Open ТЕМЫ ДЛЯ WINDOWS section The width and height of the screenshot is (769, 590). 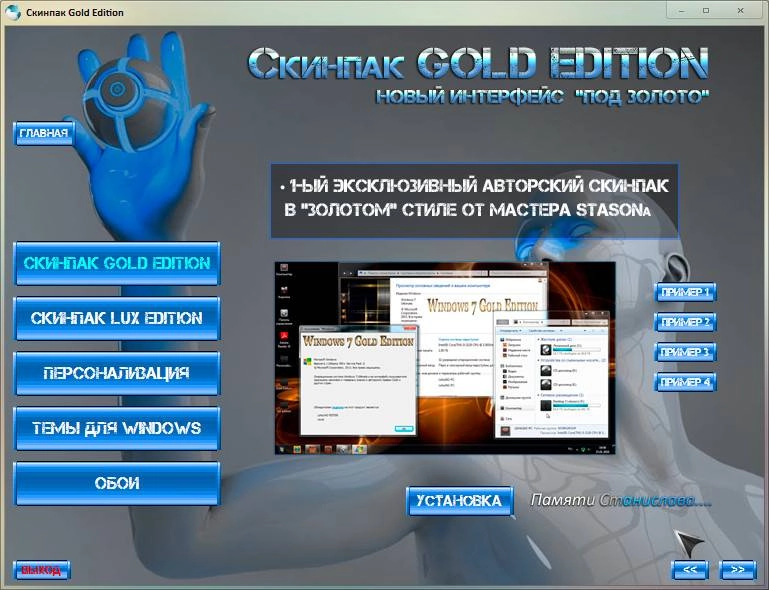tap(117, 428)
